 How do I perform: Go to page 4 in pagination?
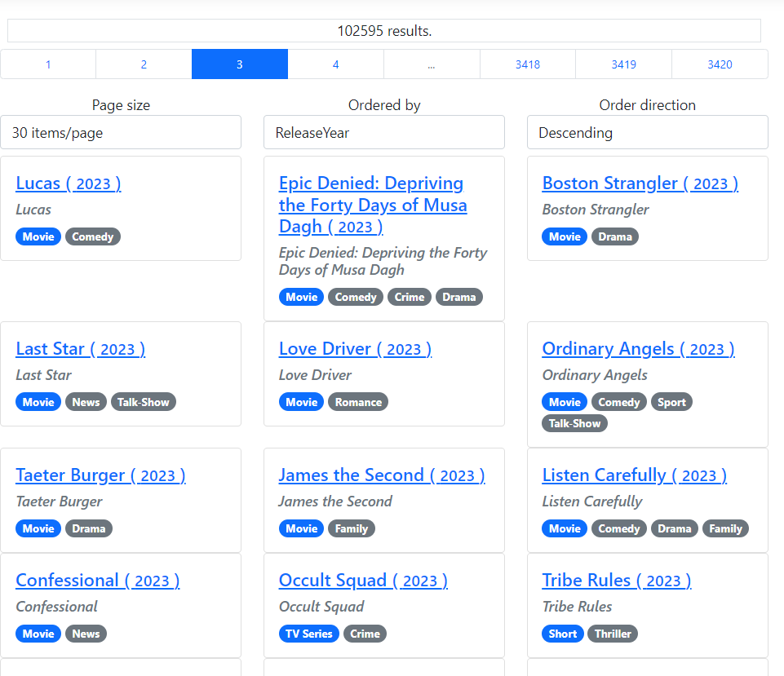335,64
